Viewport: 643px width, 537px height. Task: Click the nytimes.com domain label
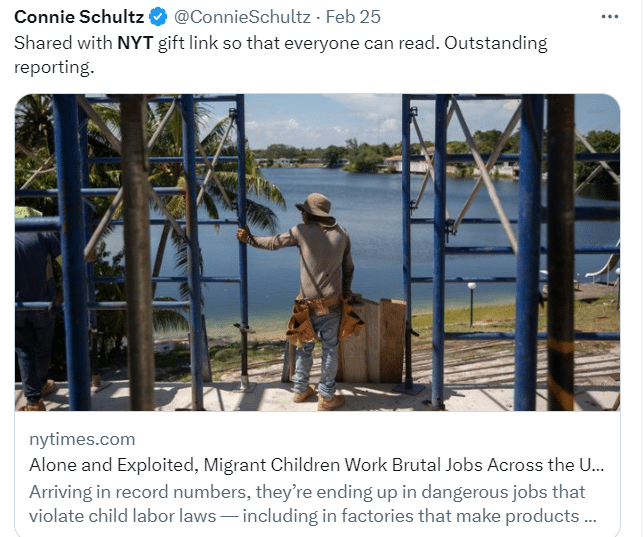pyautogui.click(x=82, y=439)
